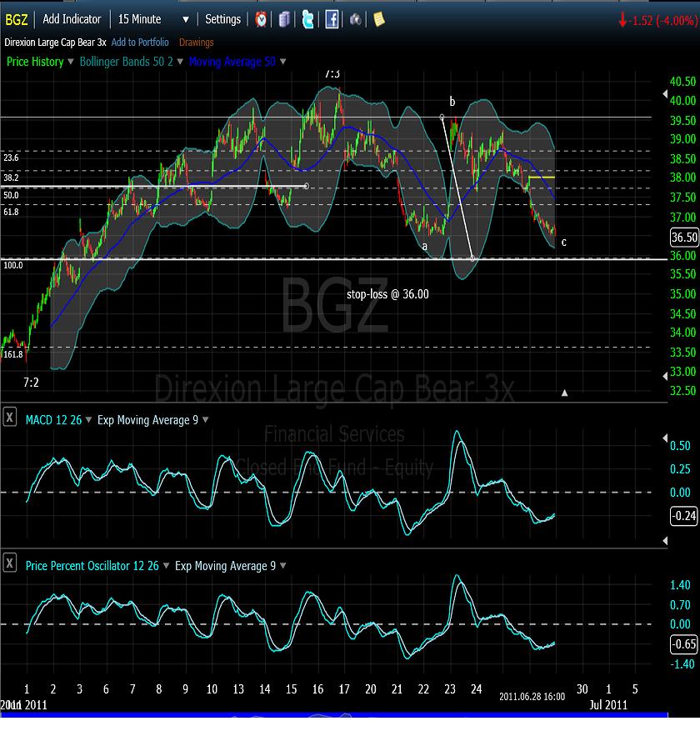700x731 pixels.
Task: Share the chart via the Facebook icon
Action: pos(332,19)
